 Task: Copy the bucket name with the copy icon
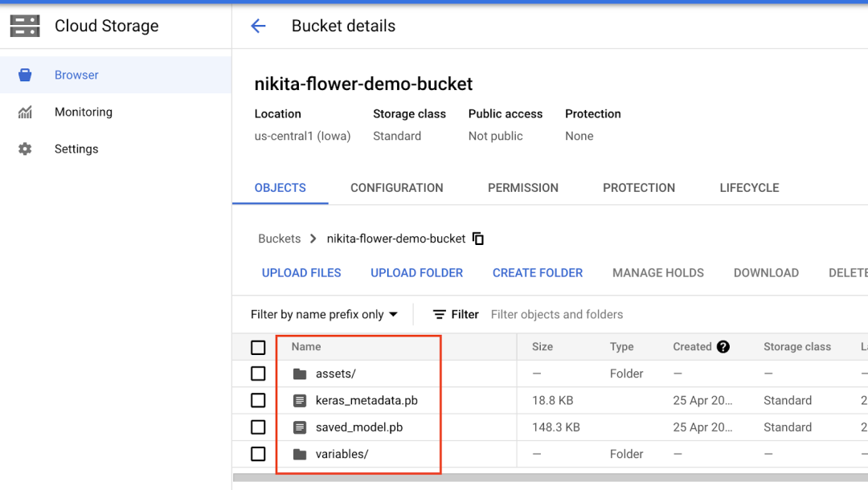pyautogui.click(x=478, y=239)
